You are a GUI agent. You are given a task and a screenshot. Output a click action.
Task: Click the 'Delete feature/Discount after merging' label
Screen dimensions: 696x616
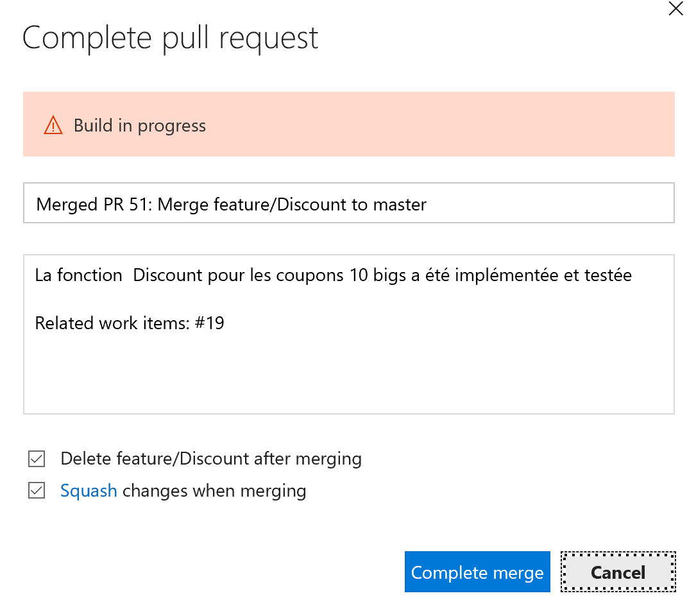click(x=211, y=459)
